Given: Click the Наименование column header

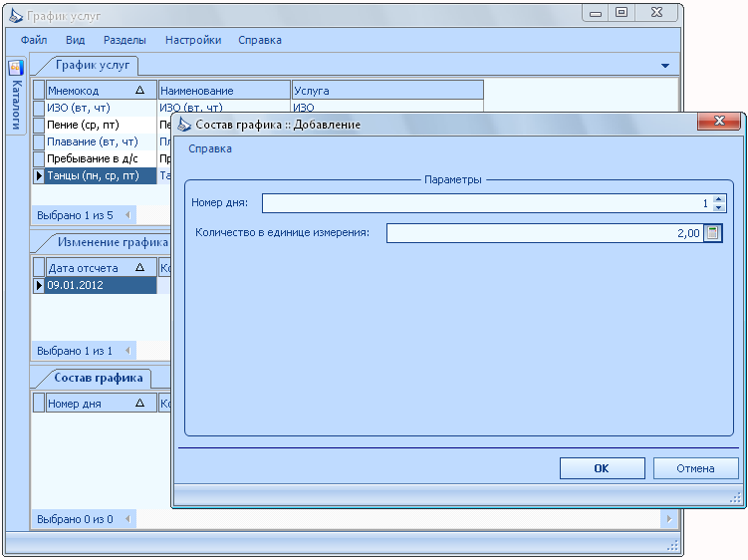Looking at the screenshot, I should pos(224,91).
